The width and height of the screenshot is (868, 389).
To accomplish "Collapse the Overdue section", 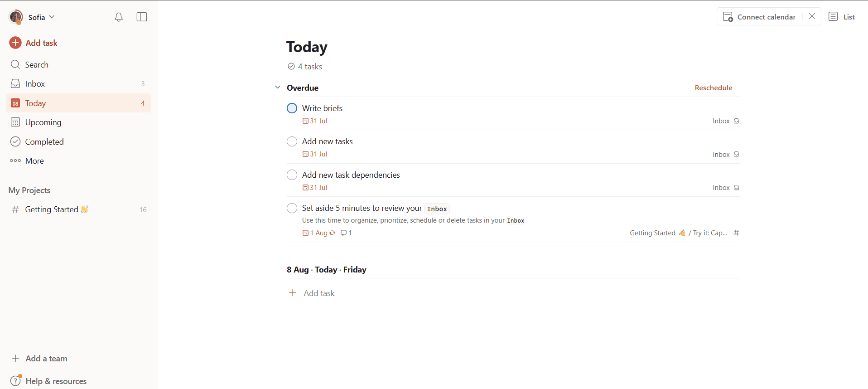I will click(x=278, y=88).
